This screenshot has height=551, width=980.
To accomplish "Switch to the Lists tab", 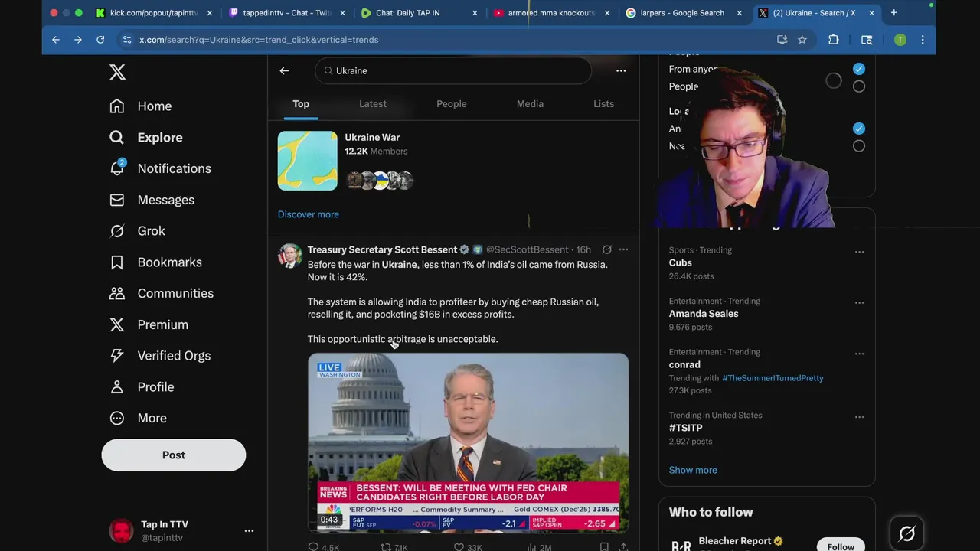I will (603, 104).
